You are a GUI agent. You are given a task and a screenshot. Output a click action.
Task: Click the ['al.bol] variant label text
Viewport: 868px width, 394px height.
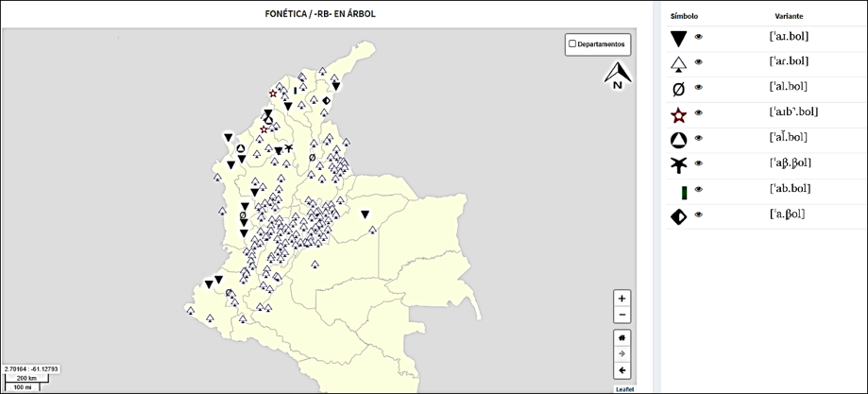coord(789,88)
